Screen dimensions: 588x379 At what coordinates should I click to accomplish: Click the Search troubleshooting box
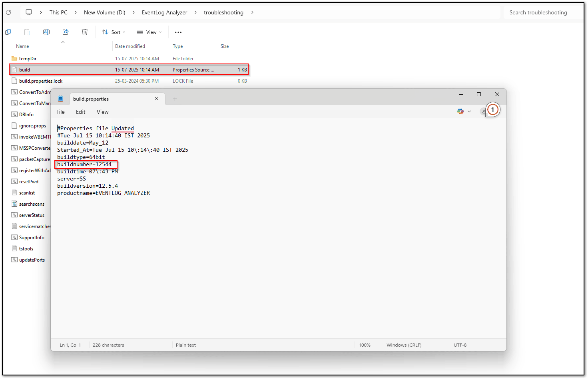(542, 12)
